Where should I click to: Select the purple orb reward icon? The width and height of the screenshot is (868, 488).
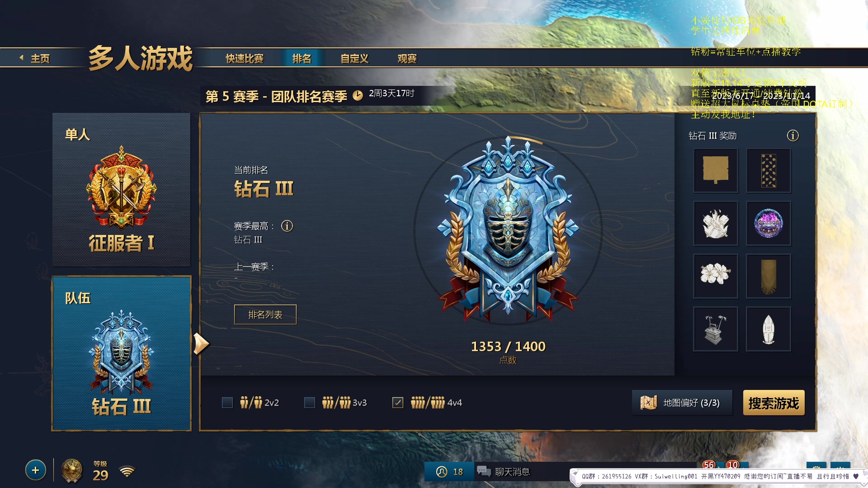pos(769,224)
